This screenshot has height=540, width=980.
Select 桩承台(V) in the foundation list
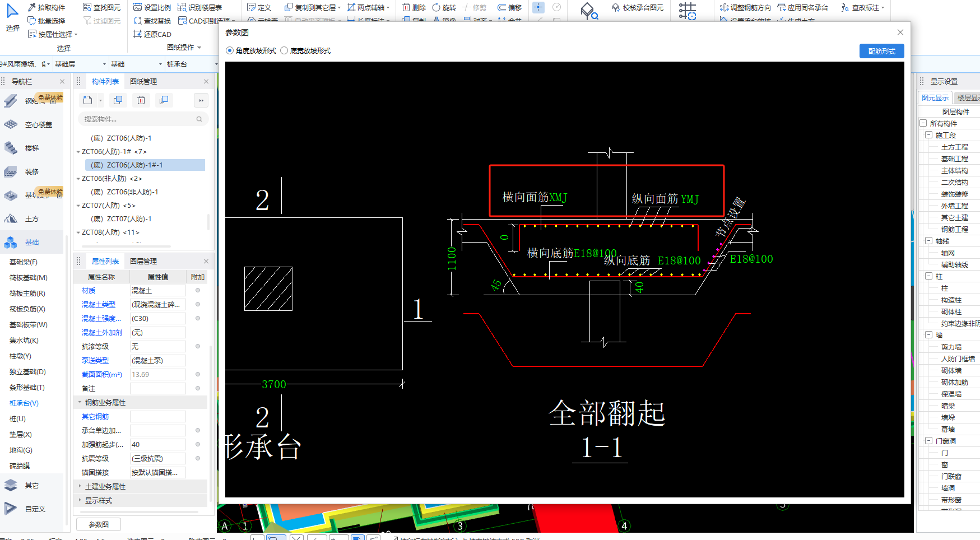point(24,403)
